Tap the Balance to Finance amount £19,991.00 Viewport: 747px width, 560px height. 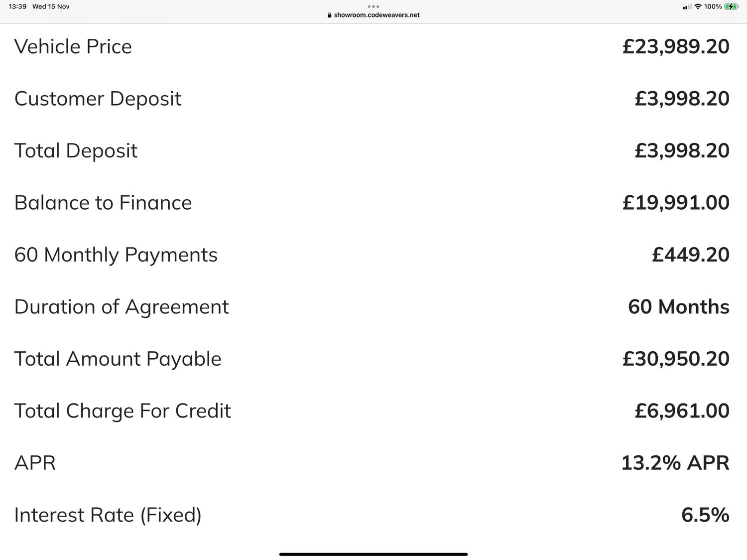pos(676,202)
